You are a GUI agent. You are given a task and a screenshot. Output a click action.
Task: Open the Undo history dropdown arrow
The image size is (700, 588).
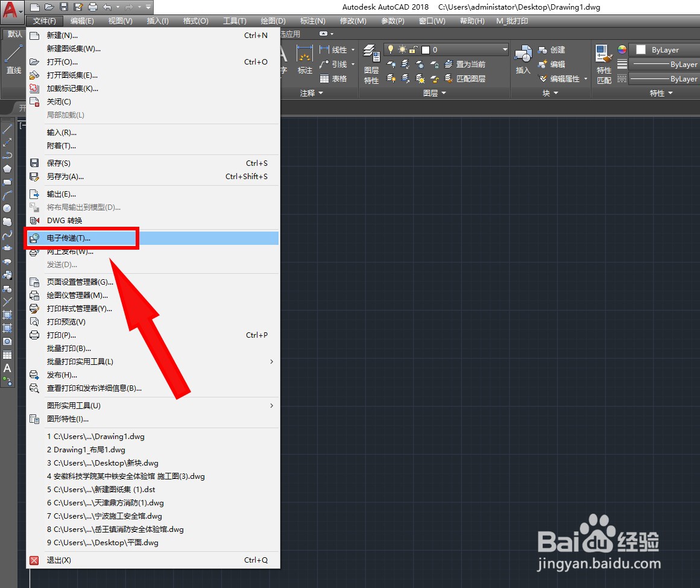[x=118, y=7]
